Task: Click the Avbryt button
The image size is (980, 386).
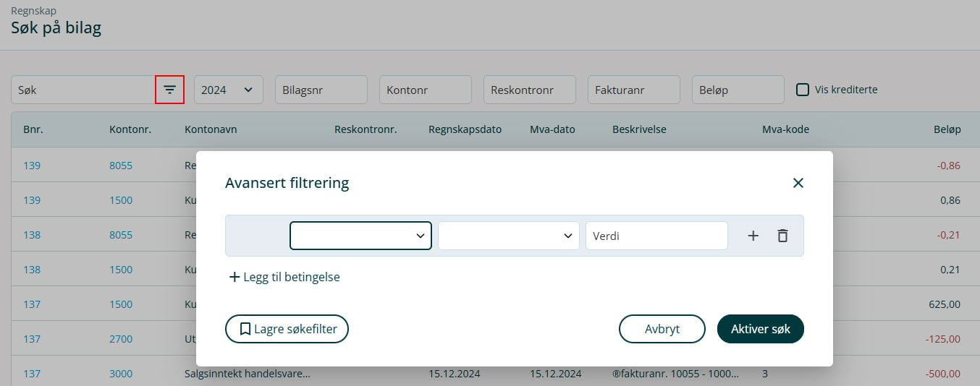Action: click(x=662, y=329)
